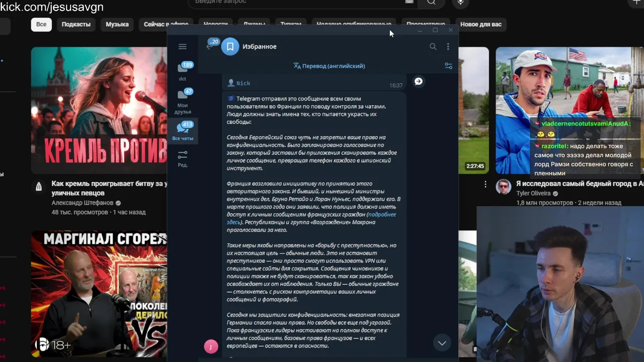Select the dct chat folder
644x362 pixels.
(x=183, y=71)
